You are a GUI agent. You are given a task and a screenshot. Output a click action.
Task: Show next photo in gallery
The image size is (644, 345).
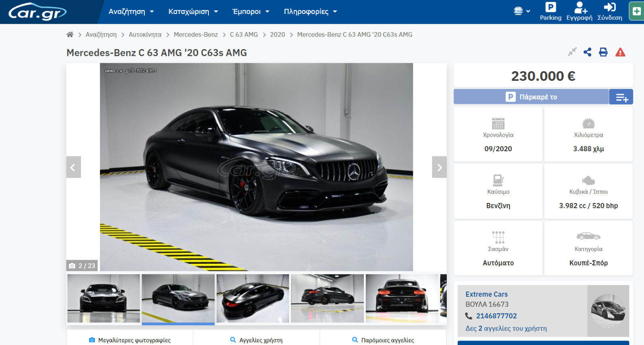440,167
